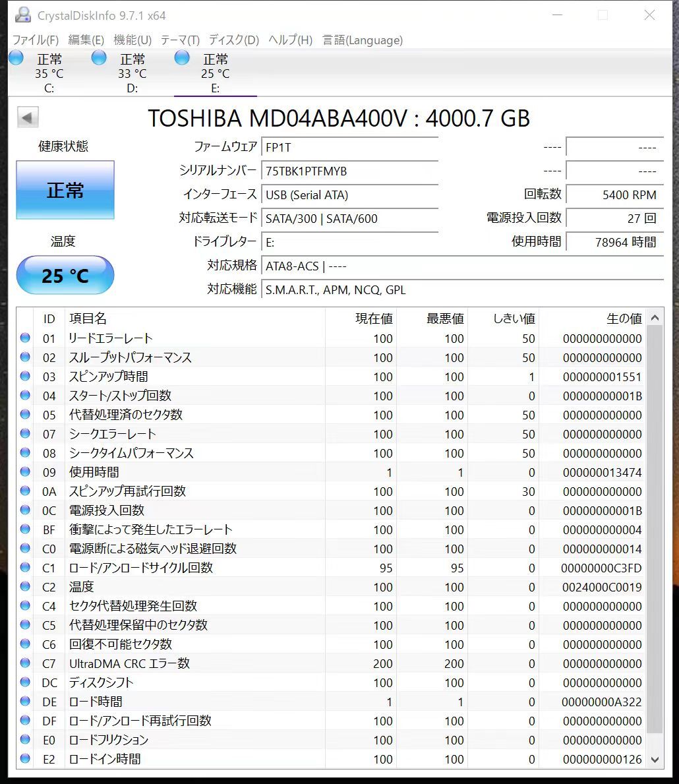Click the status dot for ID 03 スピンアップ時間
Screen dimensions: 679x784
point(25,376)
